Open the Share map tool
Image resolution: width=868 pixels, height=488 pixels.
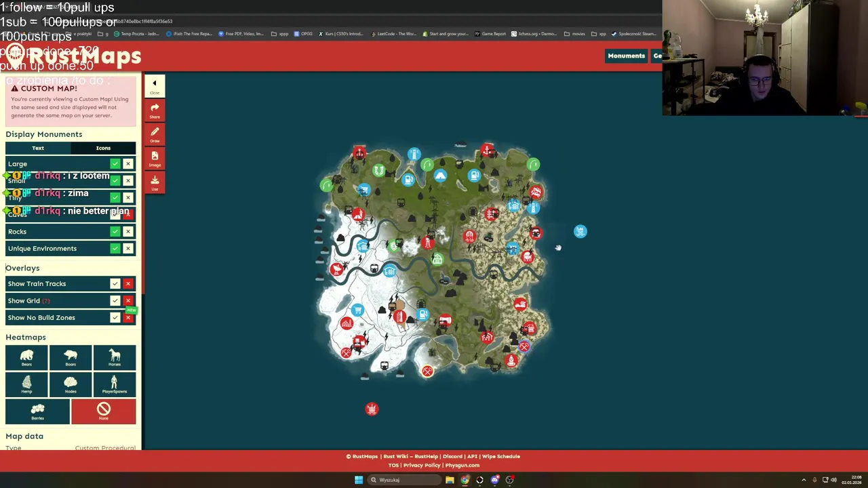(x=155, y=110)
